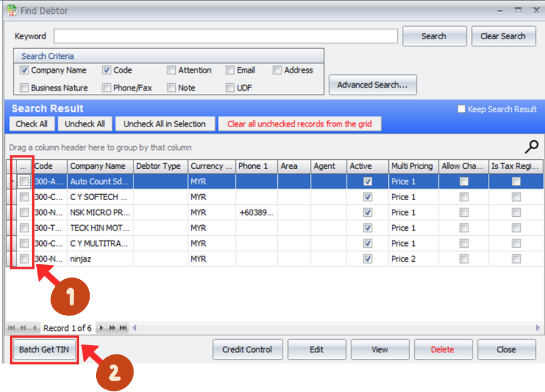Go to next record navigator arrow
Screen dimensions: 545x392
[102, 328]
